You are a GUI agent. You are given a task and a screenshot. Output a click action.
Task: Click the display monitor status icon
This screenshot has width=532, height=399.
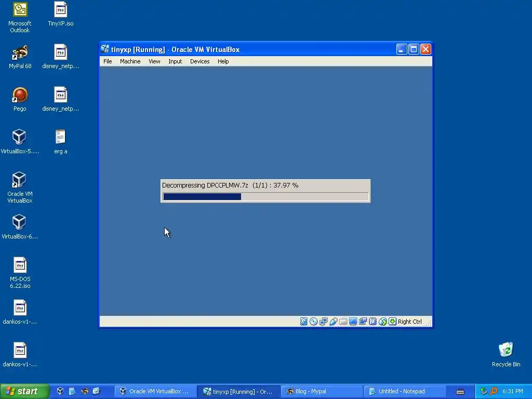[353, 322]
